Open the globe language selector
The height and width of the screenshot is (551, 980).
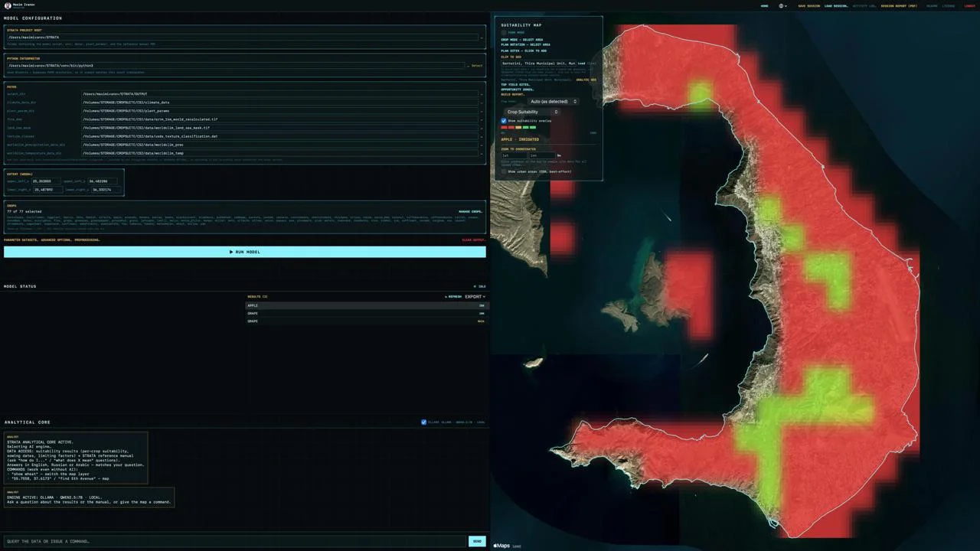[x=782, y=5]
